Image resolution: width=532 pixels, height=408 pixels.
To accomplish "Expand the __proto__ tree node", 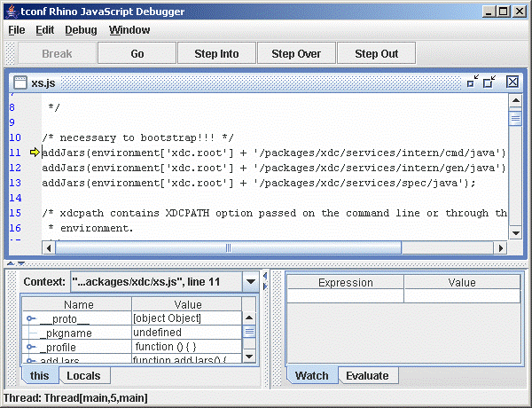I will click(x=30, y=318).
